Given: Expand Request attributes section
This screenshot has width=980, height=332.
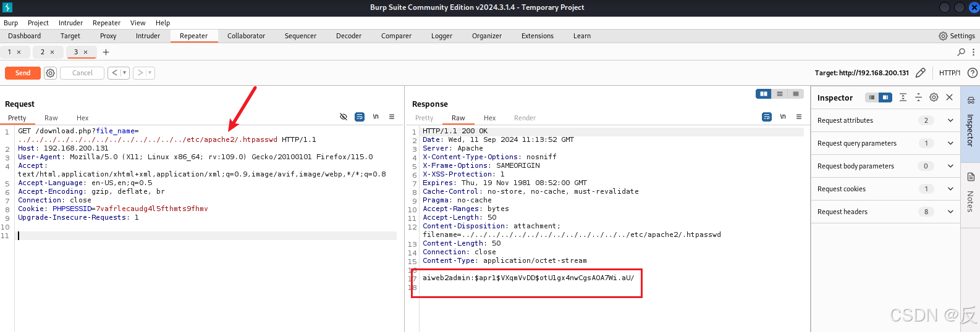Looking at the screenshot, I should coord(885,120).
